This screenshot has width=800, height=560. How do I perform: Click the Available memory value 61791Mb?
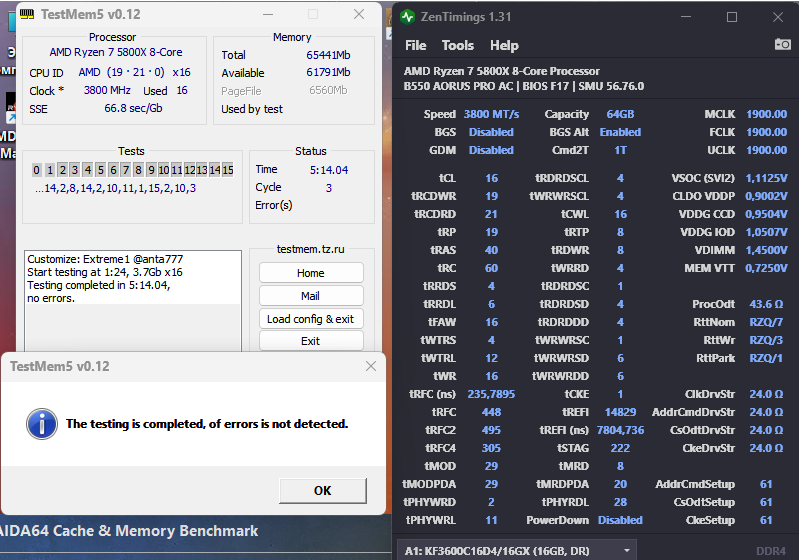[328, 72]
